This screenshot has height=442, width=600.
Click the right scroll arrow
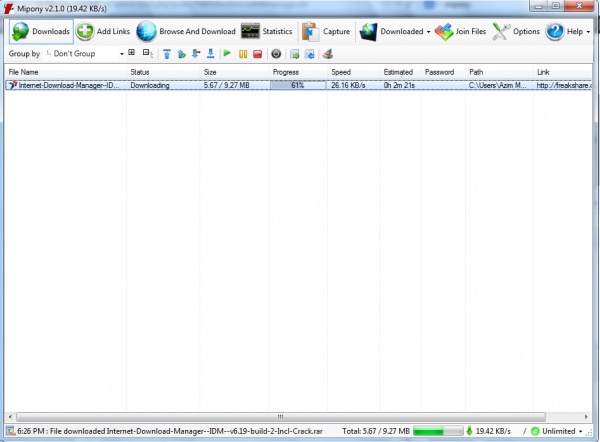(x=586, y=417)
